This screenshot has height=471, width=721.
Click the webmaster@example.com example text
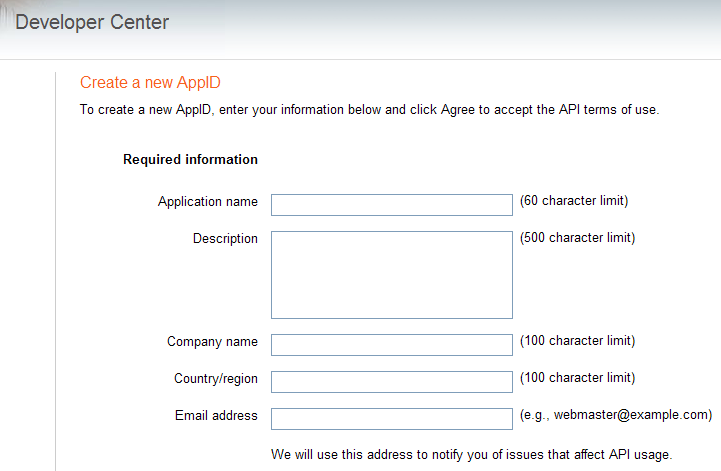pos(616,415)
